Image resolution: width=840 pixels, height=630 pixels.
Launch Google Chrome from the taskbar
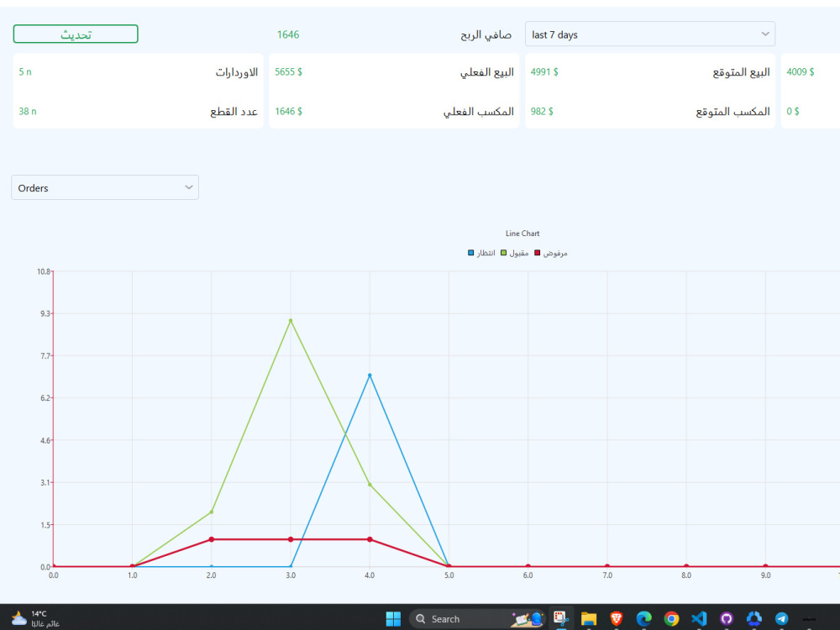point(671,618)
